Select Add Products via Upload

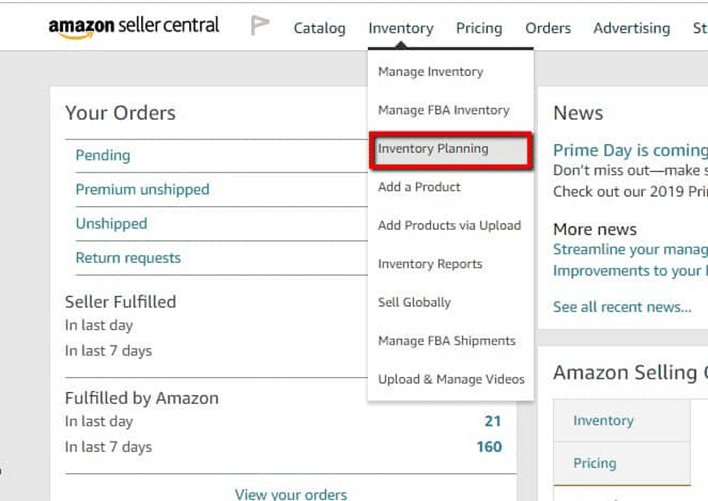(x=449, y=225)
